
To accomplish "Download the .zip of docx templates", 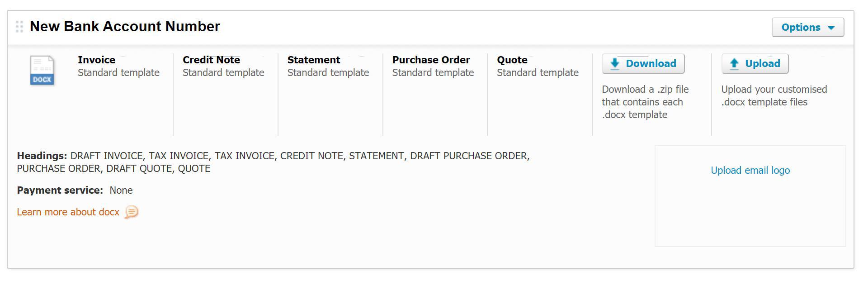I will 643,64.
